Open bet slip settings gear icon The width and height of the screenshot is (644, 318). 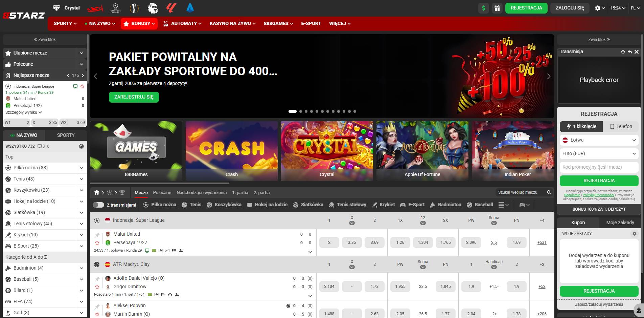click(x=635, y=234)
